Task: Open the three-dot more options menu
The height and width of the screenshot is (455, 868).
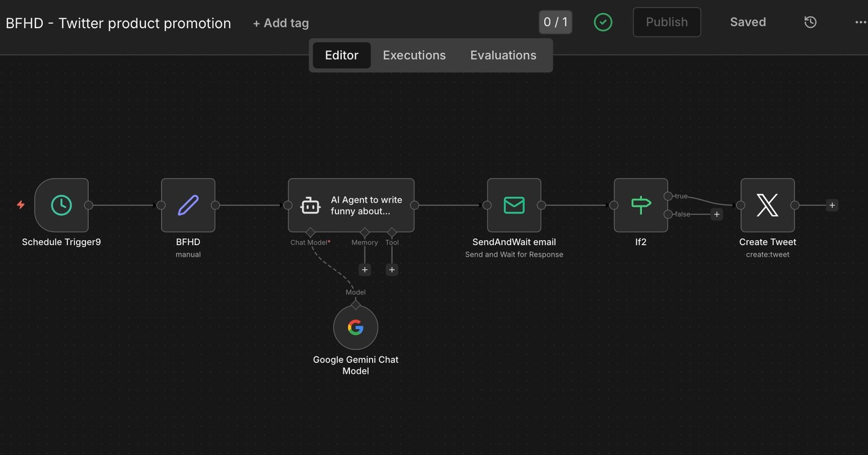Action: point(860,22)
